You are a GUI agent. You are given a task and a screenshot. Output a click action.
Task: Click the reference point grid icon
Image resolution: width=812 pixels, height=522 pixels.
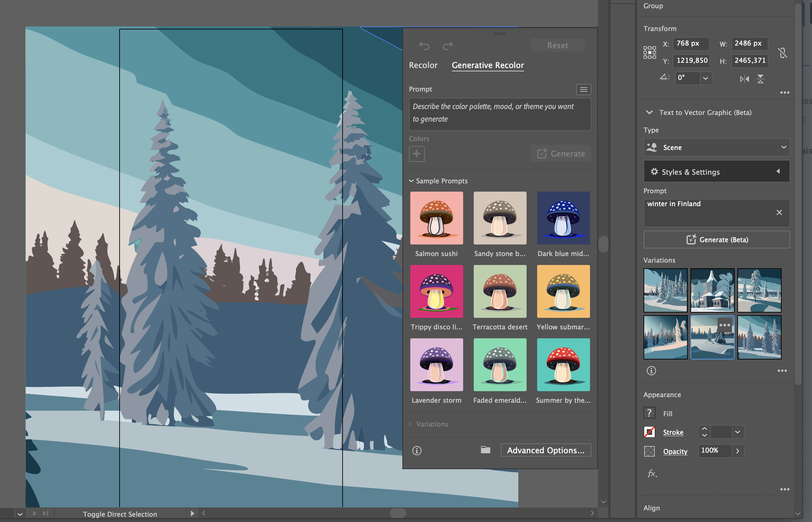(649, 53)
